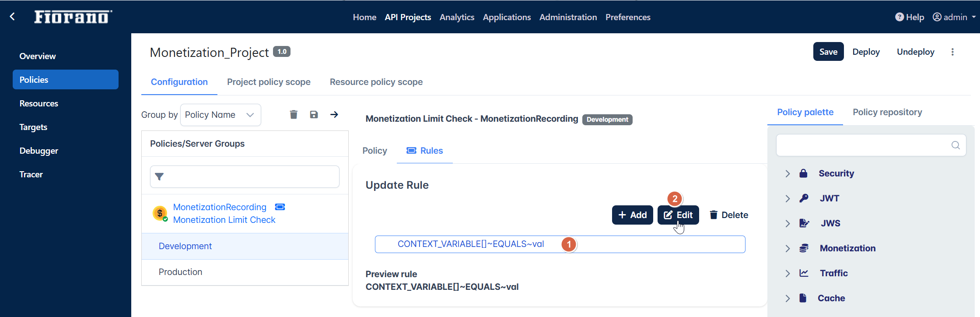This screenshot has height=317, width=980.
Task: Click the Delete rule button
Action: 729,215
